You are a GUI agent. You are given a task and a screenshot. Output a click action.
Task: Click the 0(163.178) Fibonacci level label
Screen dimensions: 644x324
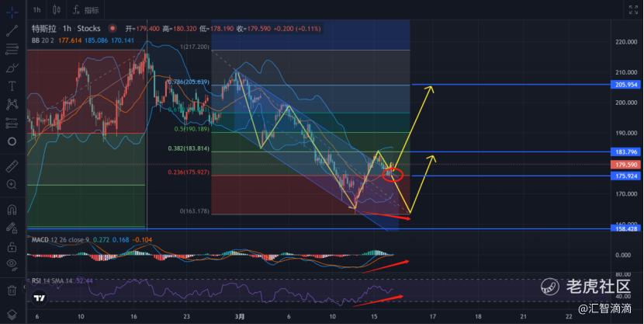click(194, 211)
